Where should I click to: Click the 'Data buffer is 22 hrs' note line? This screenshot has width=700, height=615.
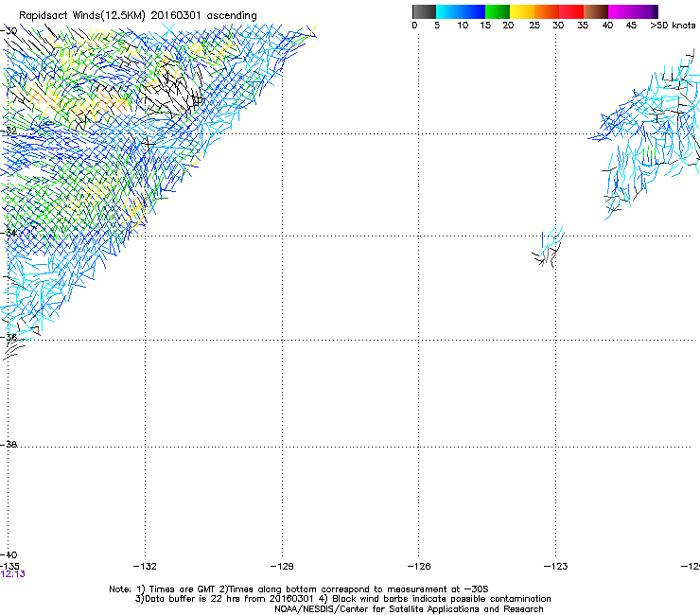pos(342,599)
